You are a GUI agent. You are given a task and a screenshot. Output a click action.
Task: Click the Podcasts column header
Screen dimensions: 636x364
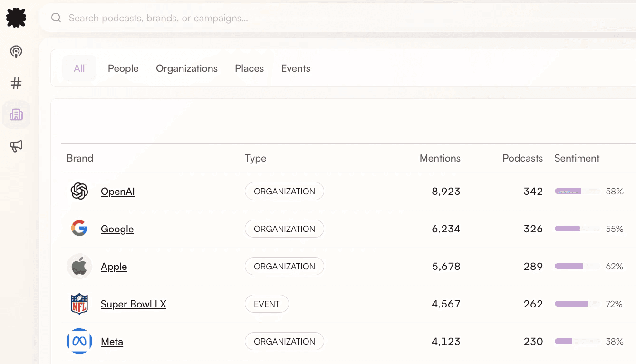(523, 158)
